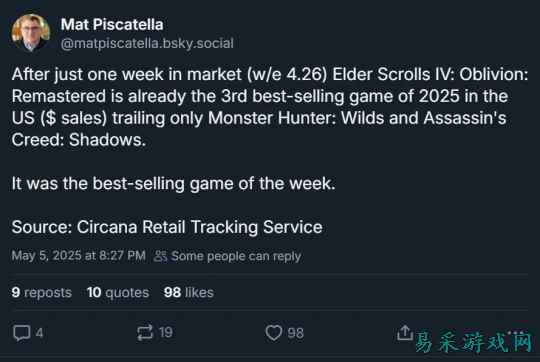Click the repost arrows icon
This screenshot has width=540, height=362.
point(145,333)
